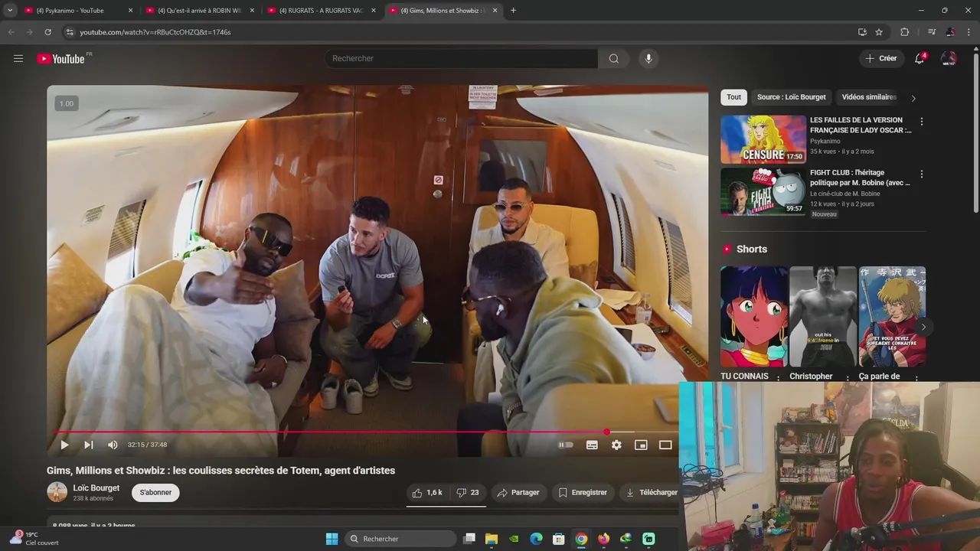Image resolution: width=980 pixels, height=551 pixels.
Task: Show more filter chips with arrow
Action: (x=913, y=98)
